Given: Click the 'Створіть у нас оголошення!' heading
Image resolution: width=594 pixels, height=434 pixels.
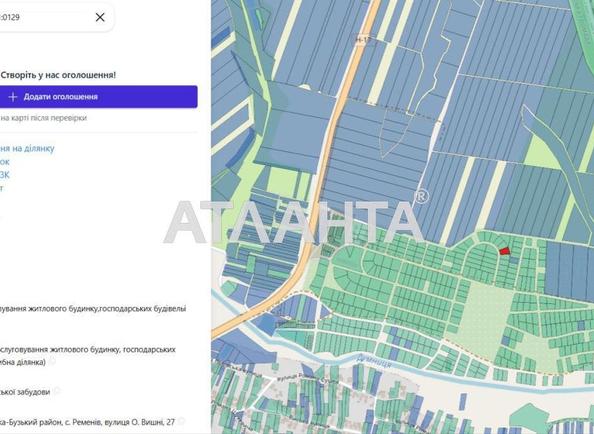Looking at the screenshot, I should point(58,75).
